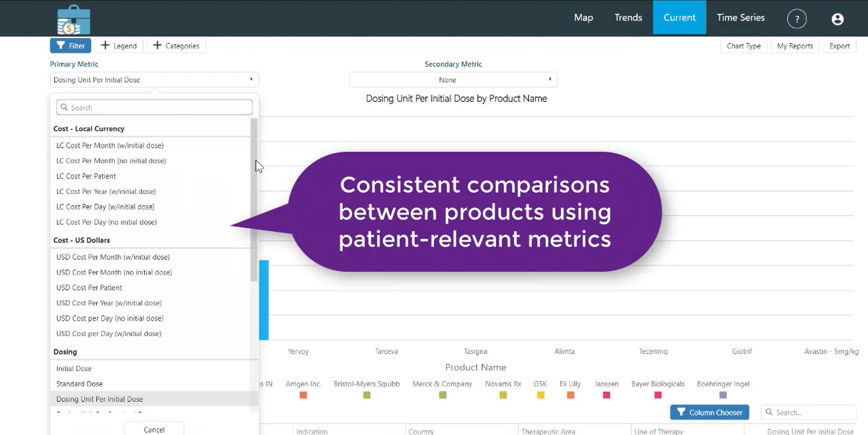Click the Export button
Viewport: 868px width, 435px height.
click(x=839, y=46)
